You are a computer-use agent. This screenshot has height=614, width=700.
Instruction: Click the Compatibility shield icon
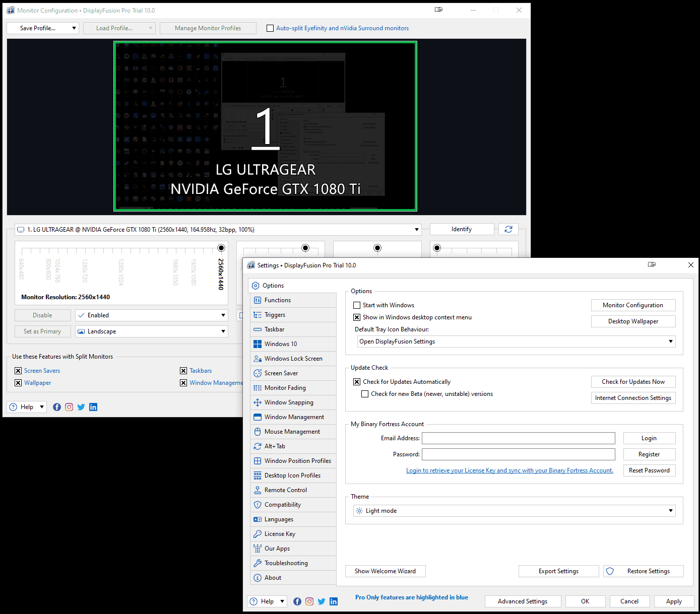click(258, 505)
